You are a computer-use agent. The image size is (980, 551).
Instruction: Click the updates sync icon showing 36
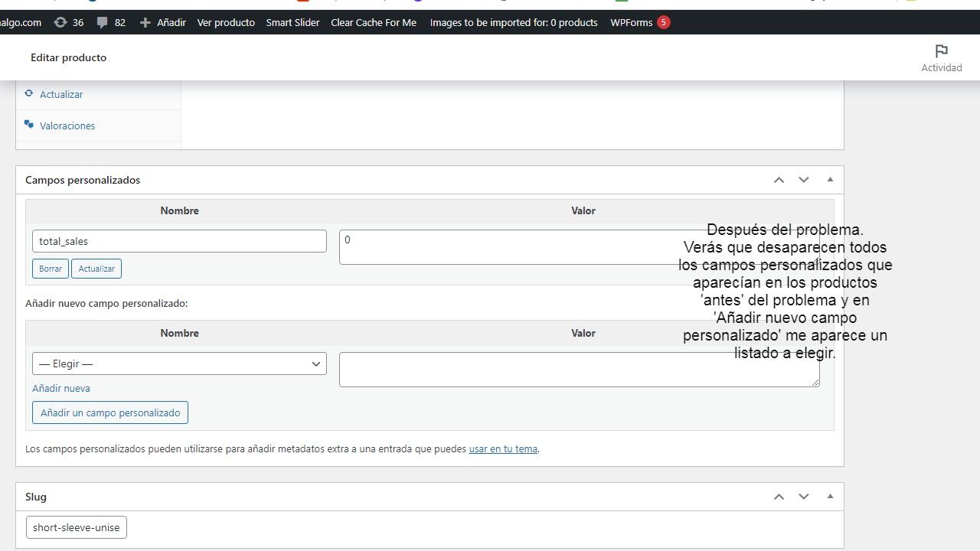(x=60, y=22)
